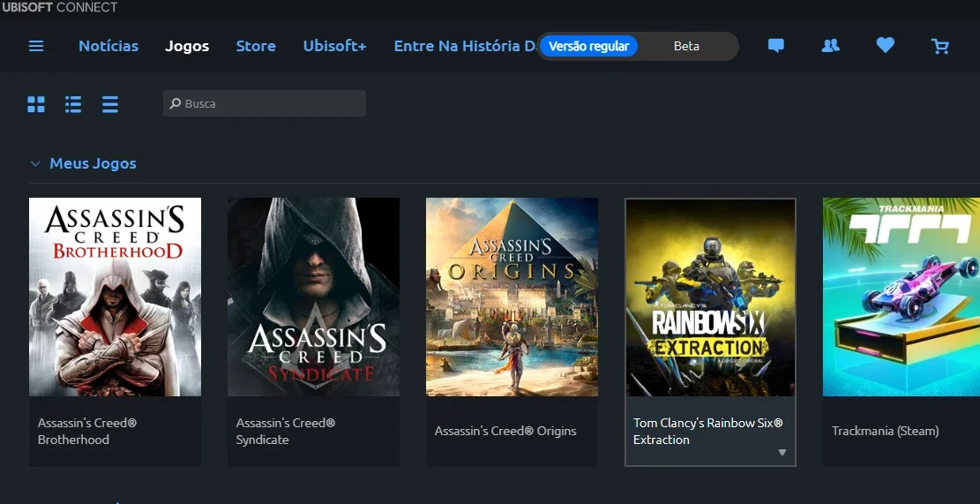Viewport: 980px width, 504px height.
Task: Open the wishlist heart icon
Action: (x=885, y=45)
